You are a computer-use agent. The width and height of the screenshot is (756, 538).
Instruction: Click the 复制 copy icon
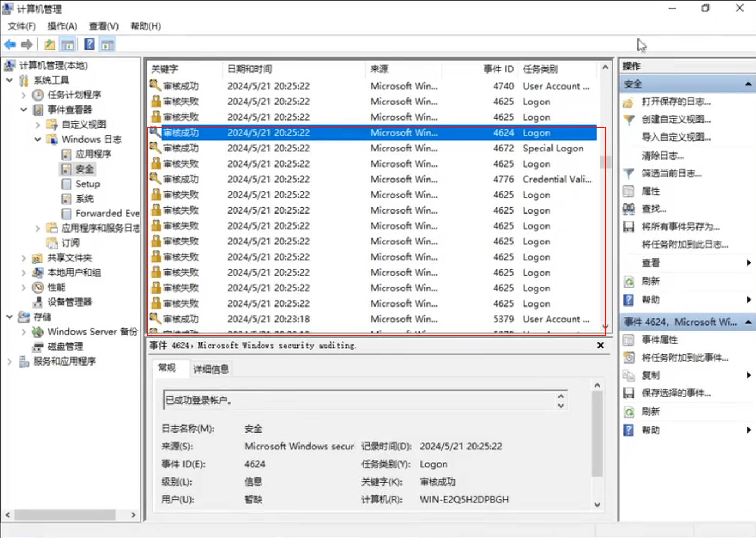click(629, 375)
